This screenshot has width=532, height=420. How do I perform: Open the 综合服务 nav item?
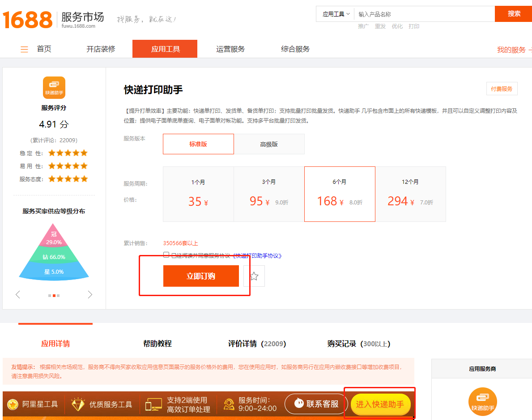click(295, 49)
